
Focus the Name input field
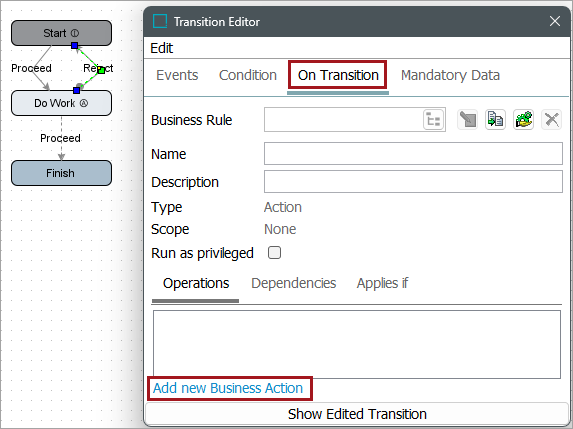(413, 153)
